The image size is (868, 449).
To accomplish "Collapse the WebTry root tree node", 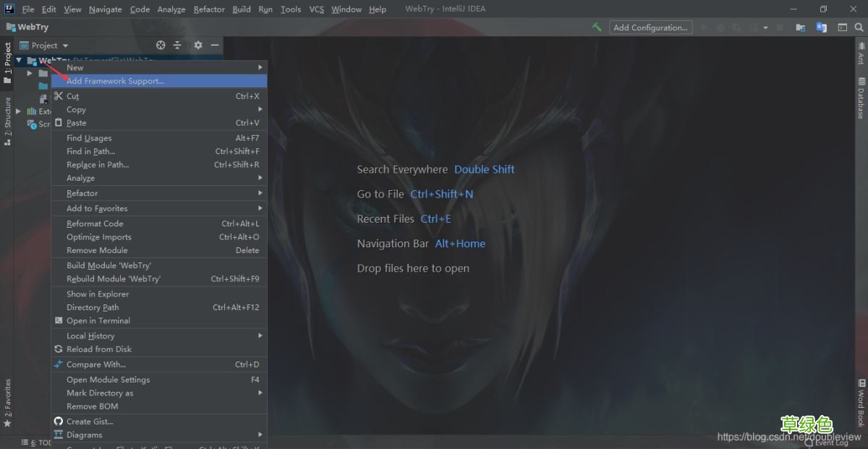I will tap(19, 61).
